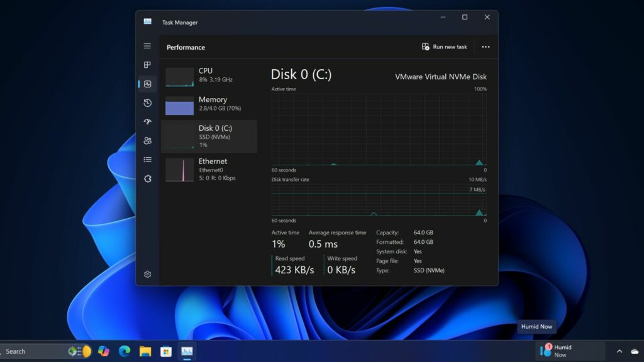Open the Users page icon

coord(147,140)
